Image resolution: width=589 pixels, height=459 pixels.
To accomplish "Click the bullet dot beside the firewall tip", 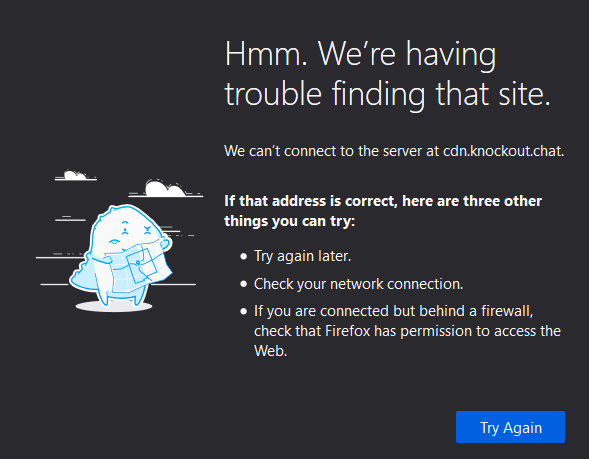I will 244,311.
